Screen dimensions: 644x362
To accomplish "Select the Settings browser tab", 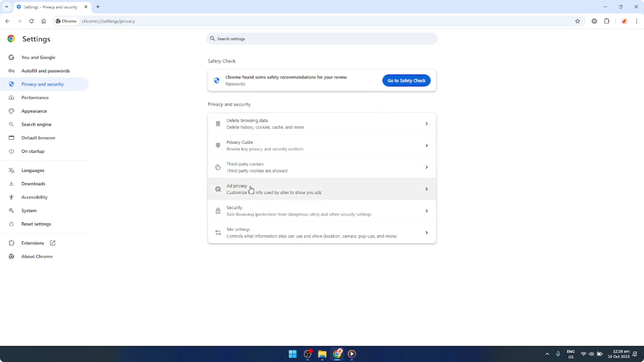I will pyautogui.click(x=50, y=7).
